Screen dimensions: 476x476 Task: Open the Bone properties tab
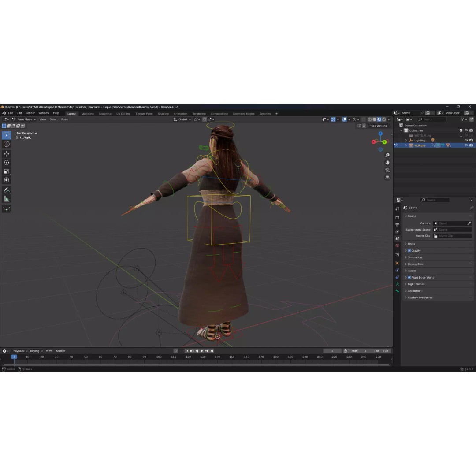[397, 291]
